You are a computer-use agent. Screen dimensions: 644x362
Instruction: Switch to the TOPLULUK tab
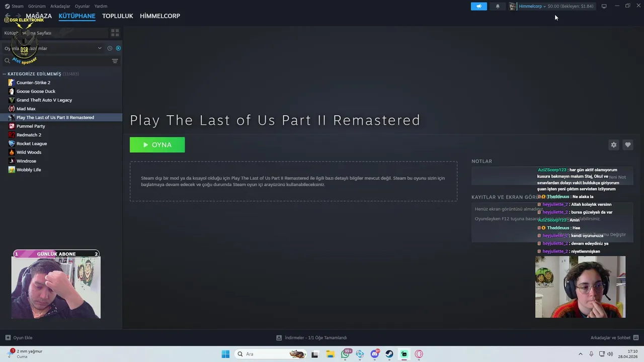pos(118,16)
